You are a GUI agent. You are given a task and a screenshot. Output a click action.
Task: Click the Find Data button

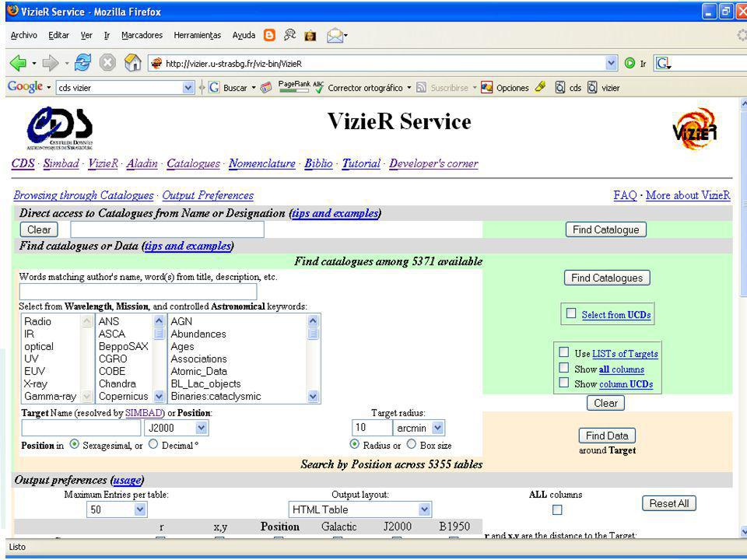coord(607,436)
